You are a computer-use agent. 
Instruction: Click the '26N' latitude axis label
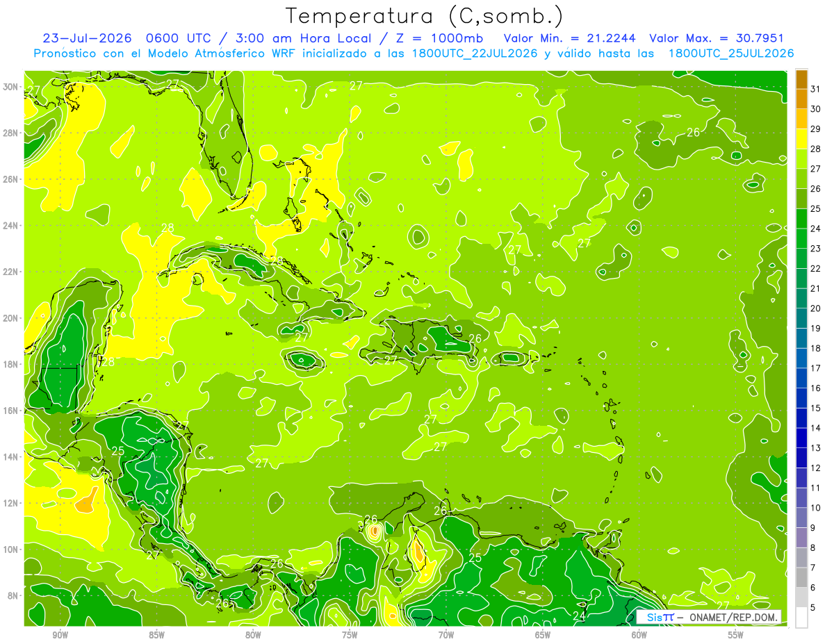coord(10,179)
